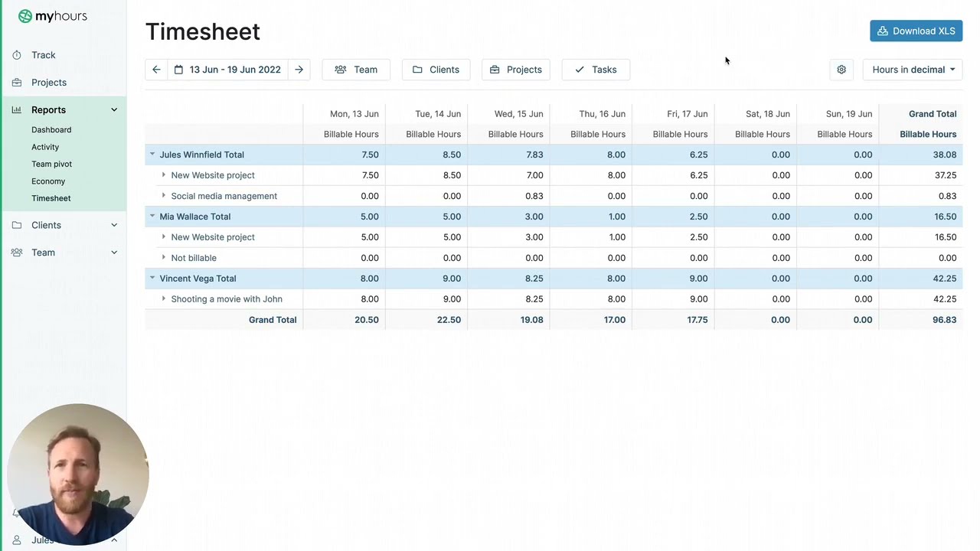Collapse the Vincent Vega Total row
This screenshot has height=551, width=980.
point(152,278)
